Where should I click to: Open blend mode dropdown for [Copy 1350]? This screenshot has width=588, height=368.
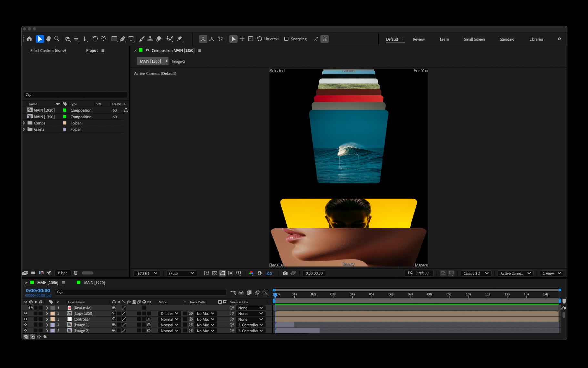[x=169, y=313]
